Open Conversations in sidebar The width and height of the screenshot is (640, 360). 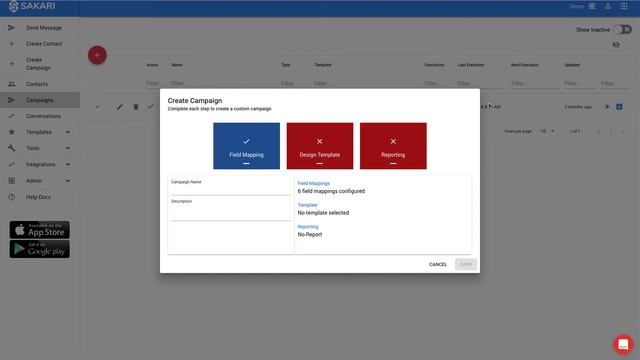43,116
